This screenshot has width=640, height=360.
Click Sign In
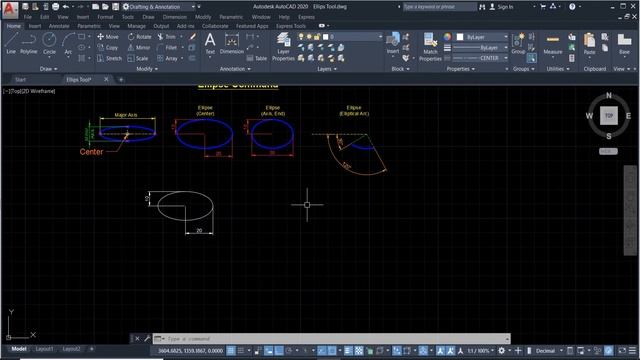click(x=501, y=7)
